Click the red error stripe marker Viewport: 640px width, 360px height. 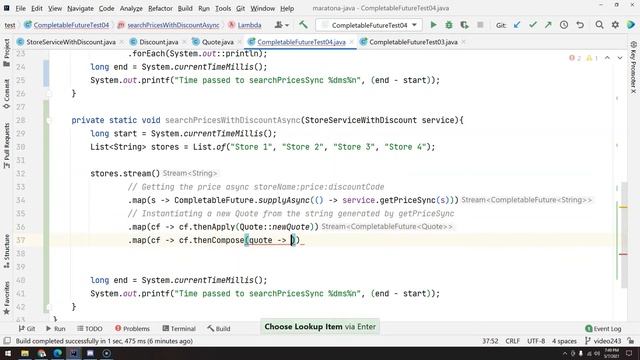click(x=623, y=254)
